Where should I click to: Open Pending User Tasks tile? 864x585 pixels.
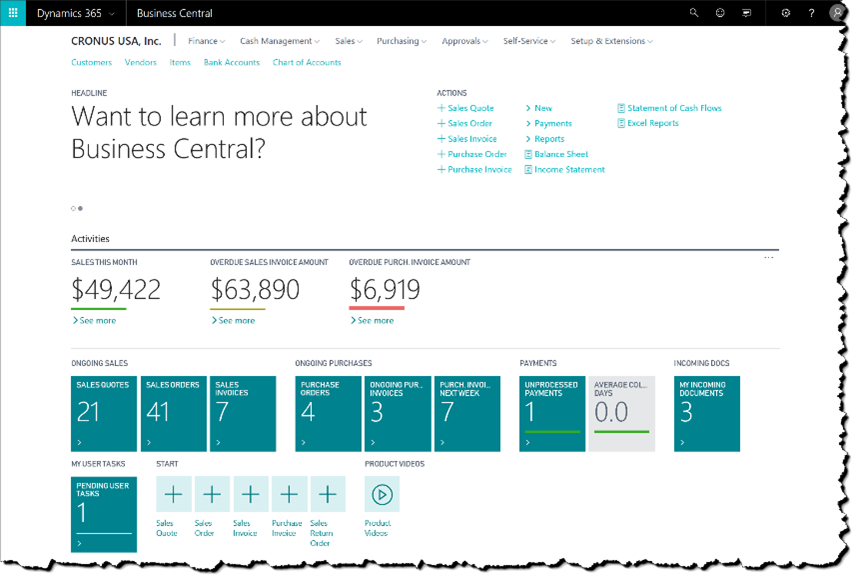pyautogui.click(x=104, y=514)
